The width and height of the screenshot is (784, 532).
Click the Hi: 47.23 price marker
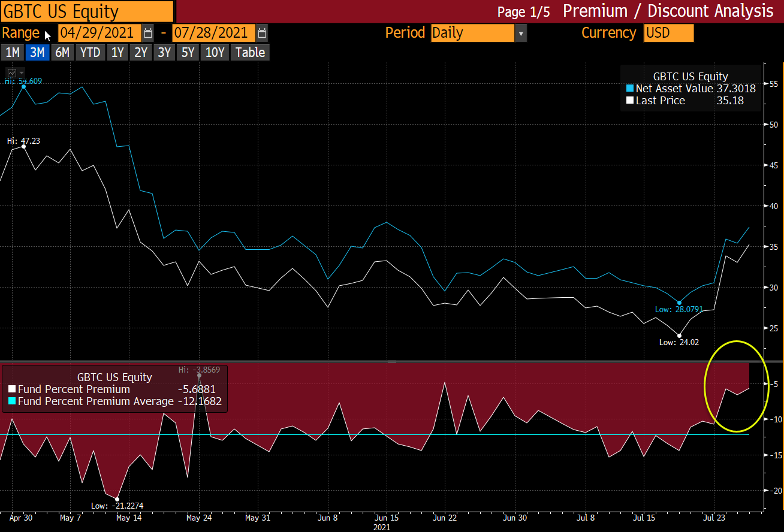coord(24,146)
